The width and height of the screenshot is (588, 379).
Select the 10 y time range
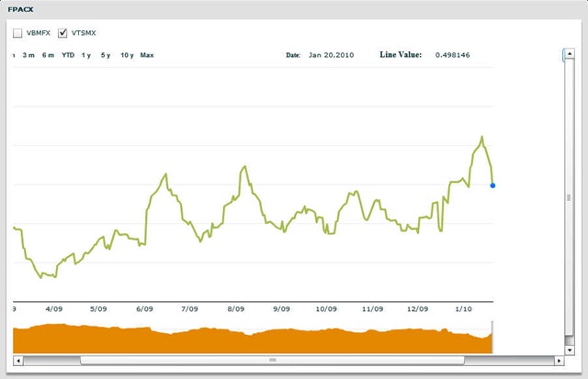point(127,55)
